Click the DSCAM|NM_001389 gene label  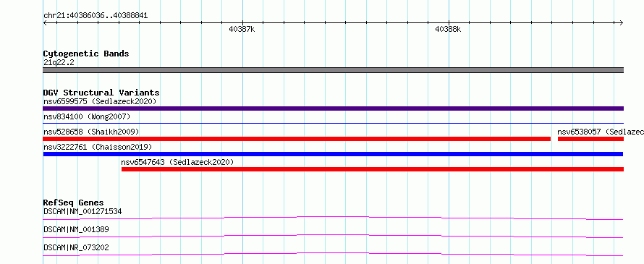[x=76, y=229]
